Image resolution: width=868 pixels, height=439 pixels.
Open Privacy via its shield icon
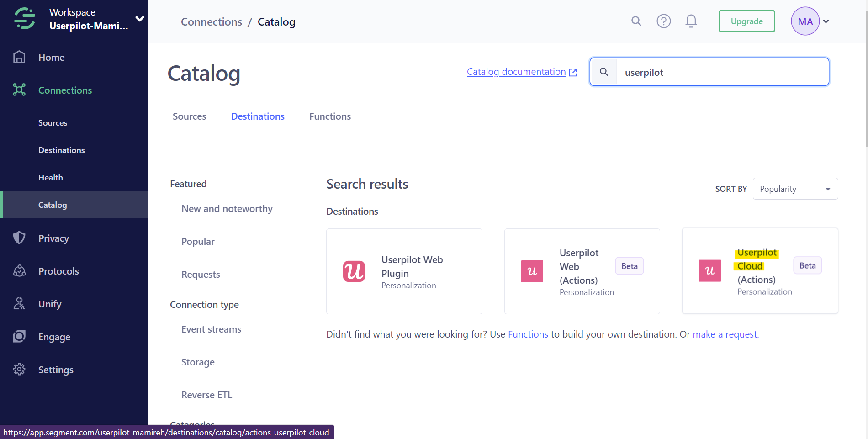pos(19,238)
